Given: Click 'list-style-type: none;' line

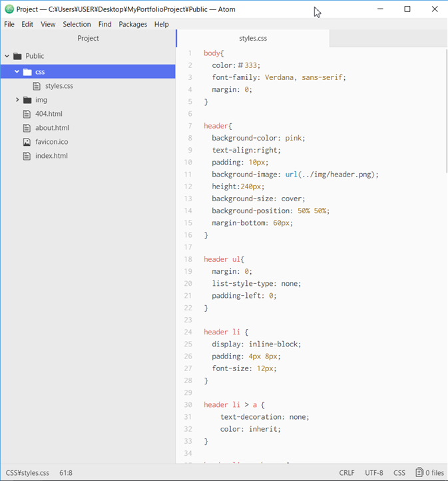Looking at the screenshot, I should (x=256, y=283).
